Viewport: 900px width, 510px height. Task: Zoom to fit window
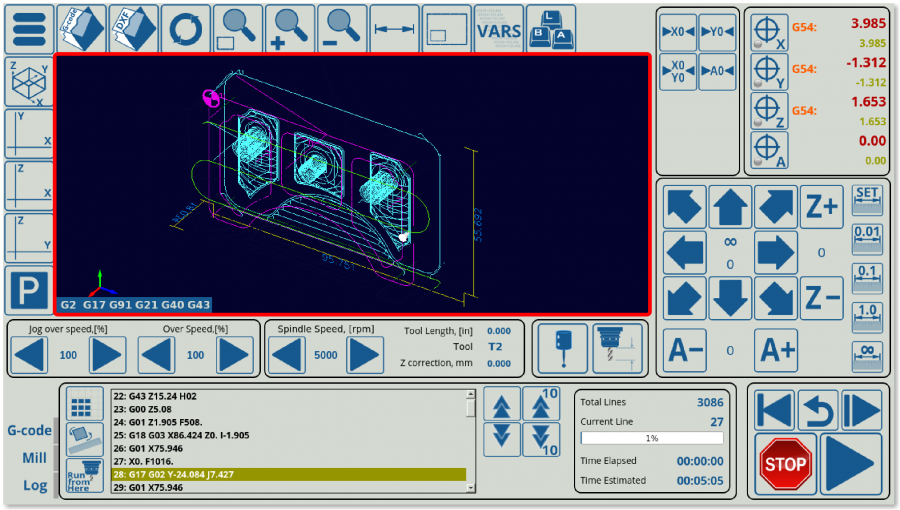[x=238, y=29]
